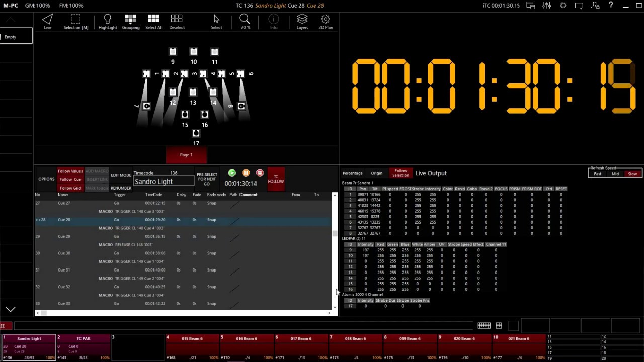Toggle EDIT MODE
644x362 pixels.
121,175
